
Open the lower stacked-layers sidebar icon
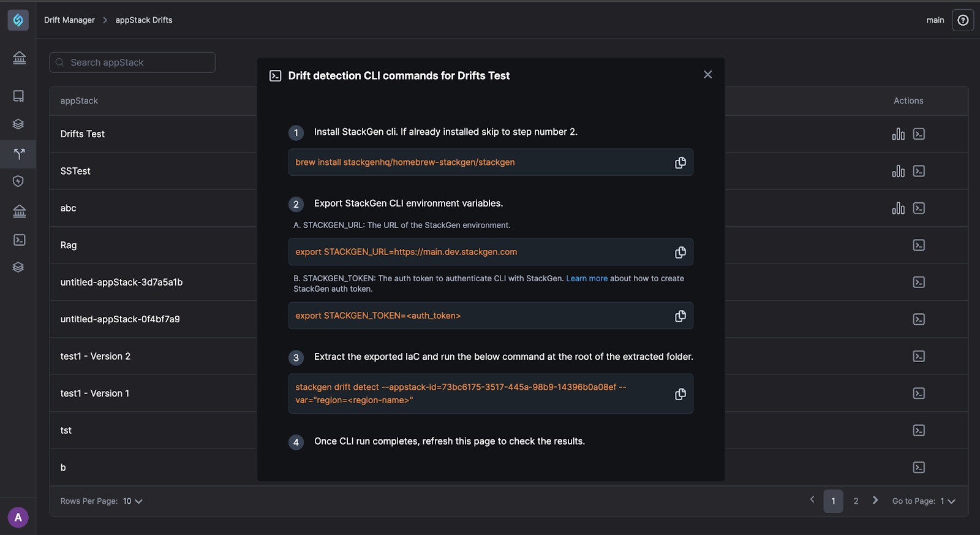point(18,267)
